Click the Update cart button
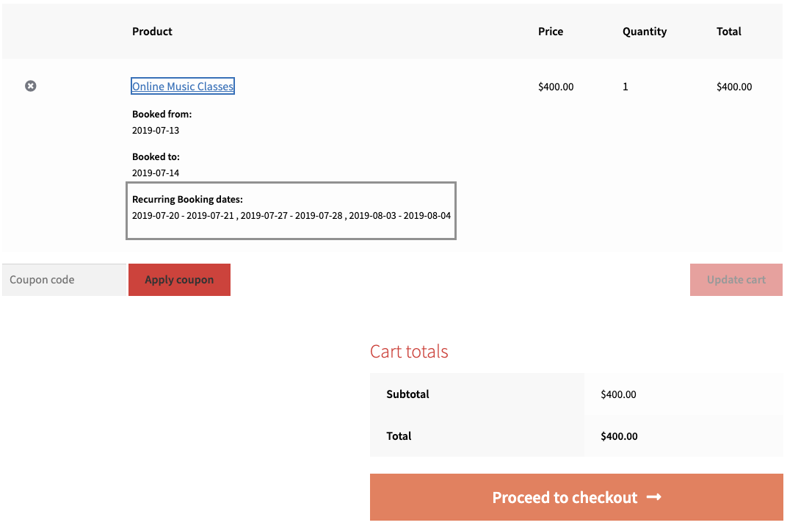Image resolution: width=812 pixels, height=528 pixels. click(736, 280)
